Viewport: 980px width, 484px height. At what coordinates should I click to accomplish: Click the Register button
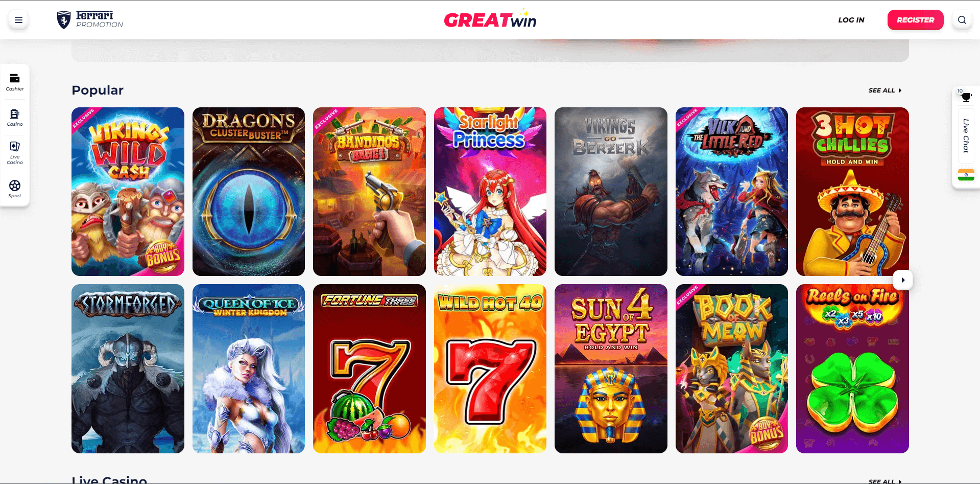[x=915, y=20]
